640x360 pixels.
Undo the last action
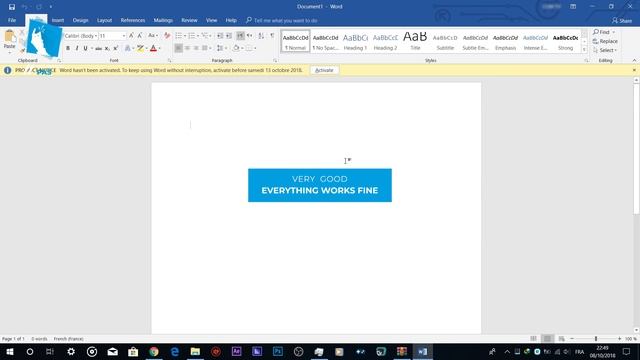coord(24,7)
